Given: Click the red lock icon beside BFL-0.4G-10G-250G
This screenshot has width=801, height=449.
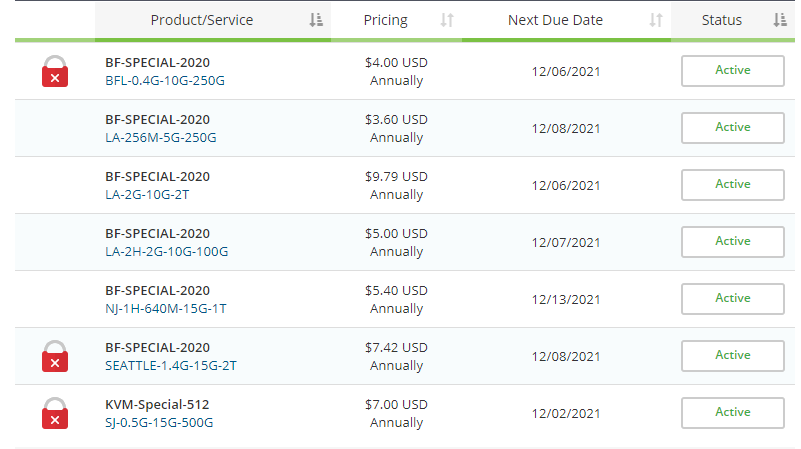Looking at the screenshot, I should click(55, 71).
